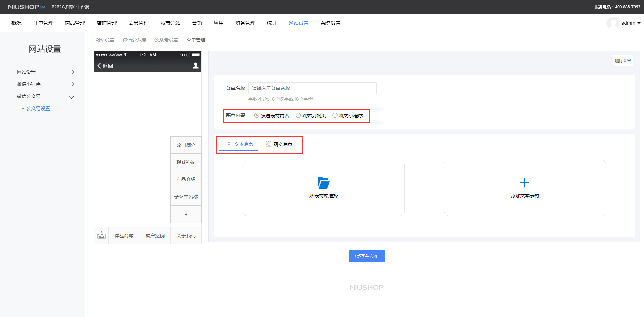This screenshot has height=317, width=644.
Task: Click the NIUSHOP logo in header
Action: (26, 7)
